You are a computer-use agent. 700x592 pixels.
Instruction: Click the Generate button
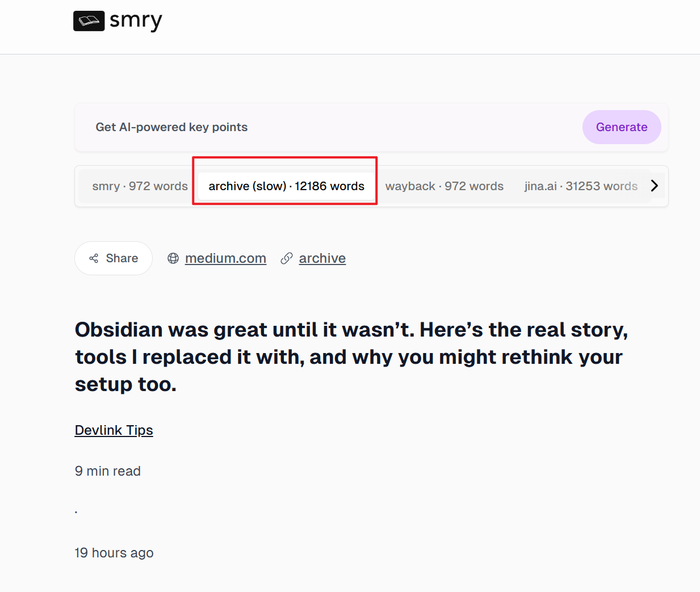pos(622,127)
